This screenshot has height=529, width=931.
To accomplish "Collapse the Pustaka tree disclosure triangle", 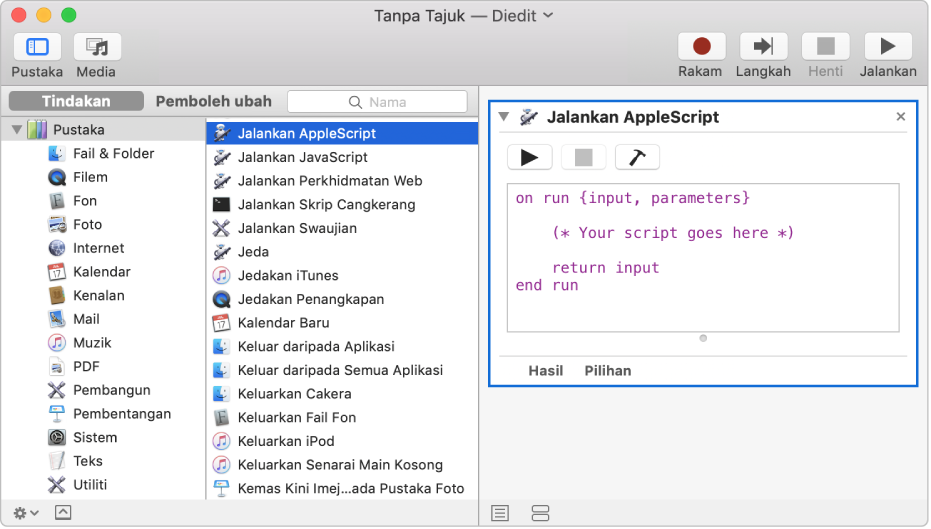I will point(17,130).
